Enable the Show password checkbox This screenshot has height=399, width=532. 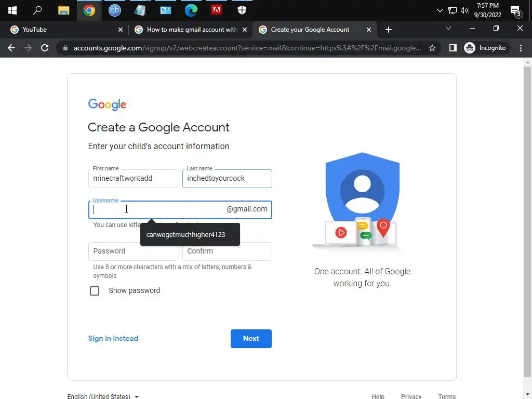pyautogui.click(x=95, y=291)
